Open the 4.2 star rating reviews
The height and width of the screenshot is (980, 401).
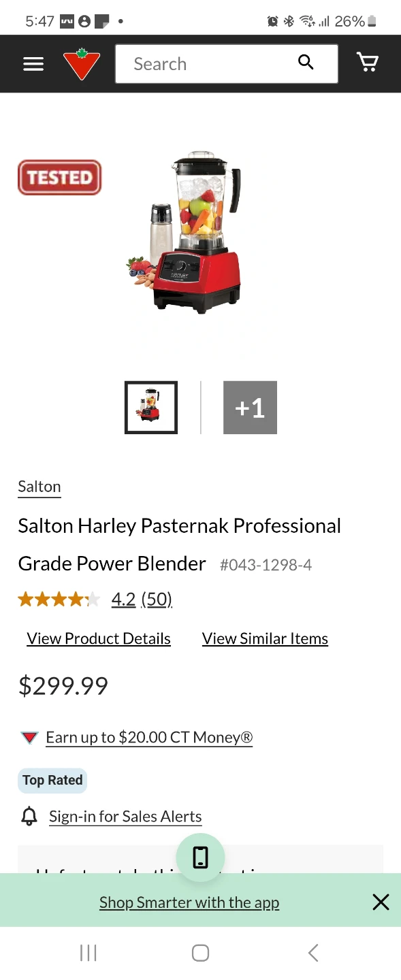pos(123,599)
